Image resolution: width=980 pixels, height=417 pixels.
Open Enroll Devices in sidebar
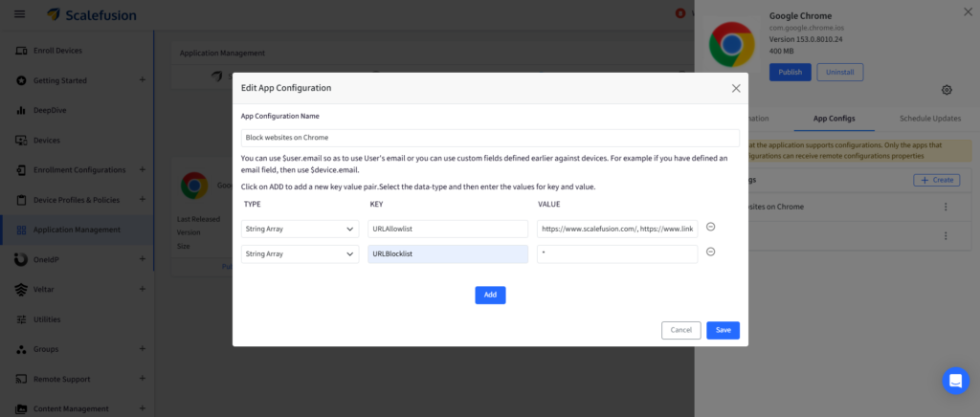57,51
